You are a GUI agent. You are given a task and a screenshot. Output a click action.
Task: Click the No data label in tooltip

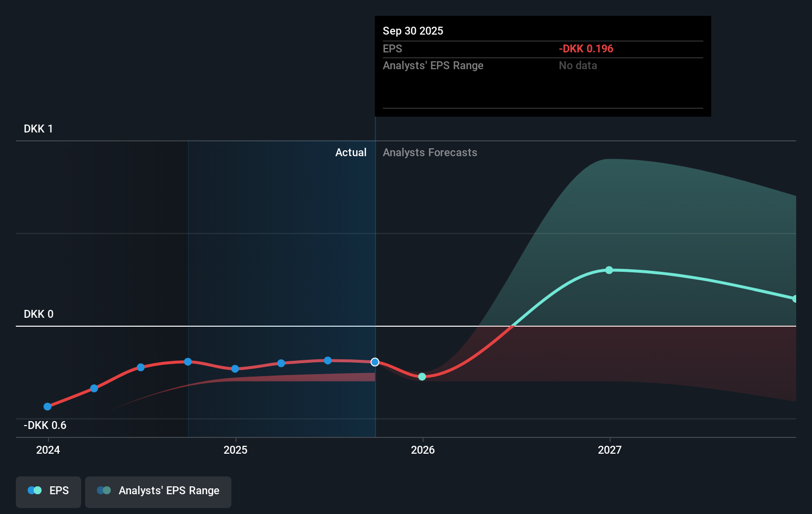pyautogui.click(x=578, y=65)
